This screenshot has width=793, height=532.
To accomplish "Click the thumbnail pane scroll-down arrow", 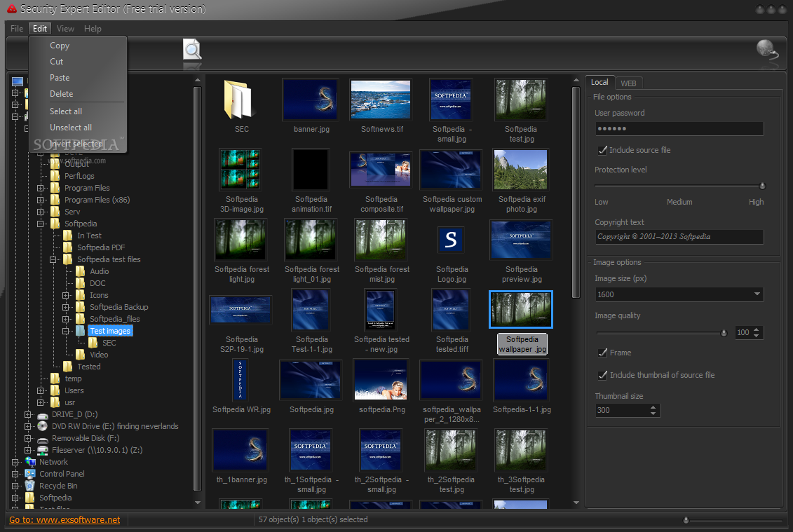I will [x=576, y=503].
